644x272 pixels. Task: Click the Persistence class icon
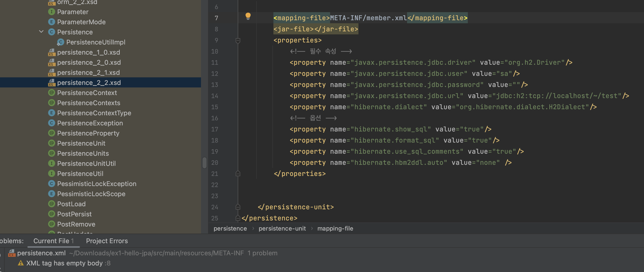coord(52,32)
